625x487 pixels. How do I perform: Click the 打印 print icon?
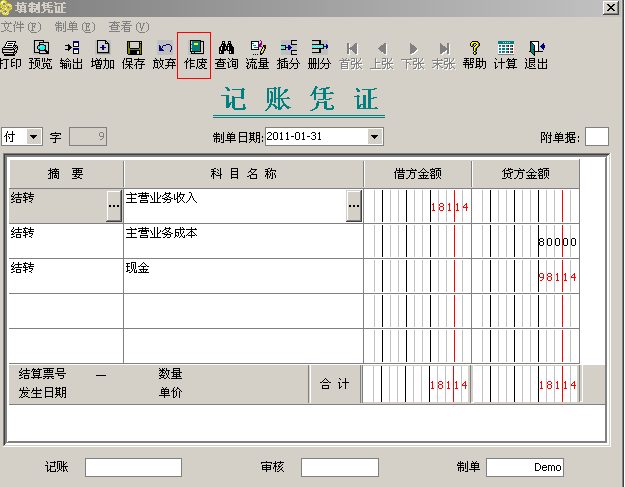[x=10, y=55]
